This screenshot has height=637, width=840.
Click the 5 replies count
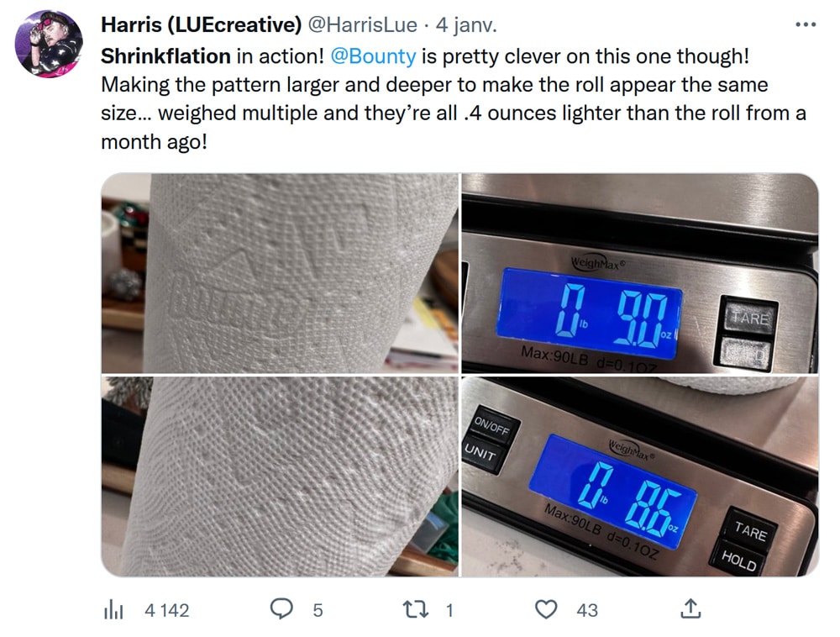pyautogui.click(x=318, y=610)
